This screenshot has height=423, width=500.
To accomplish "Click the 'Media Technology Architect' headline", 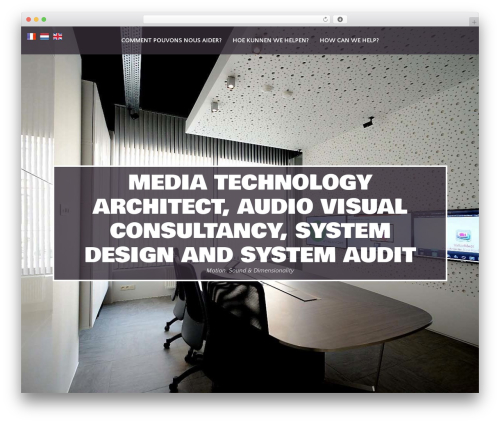I will (x=250, y=219).
